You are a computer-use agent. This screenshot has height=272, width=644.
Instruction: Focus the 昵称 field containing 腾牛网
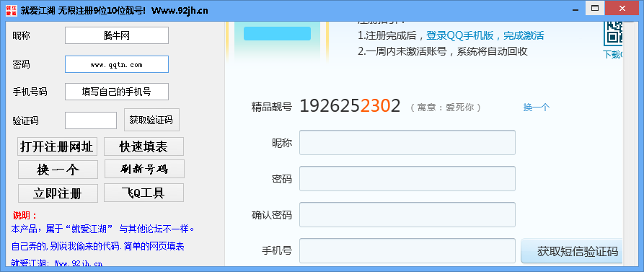(x=117, y=35)
